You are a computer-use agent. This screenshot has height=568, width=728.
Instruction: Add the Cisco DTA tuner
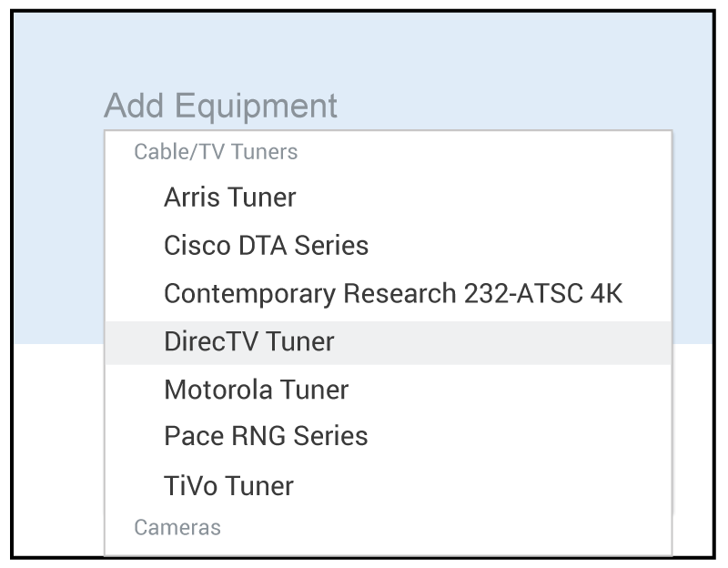pyautogui.click(x=266, y=246)
